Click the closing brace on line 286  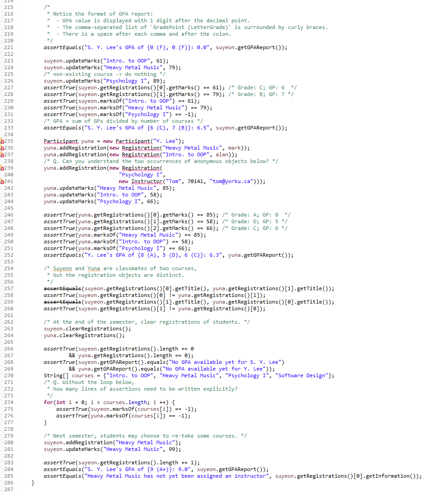coord(32,483)
